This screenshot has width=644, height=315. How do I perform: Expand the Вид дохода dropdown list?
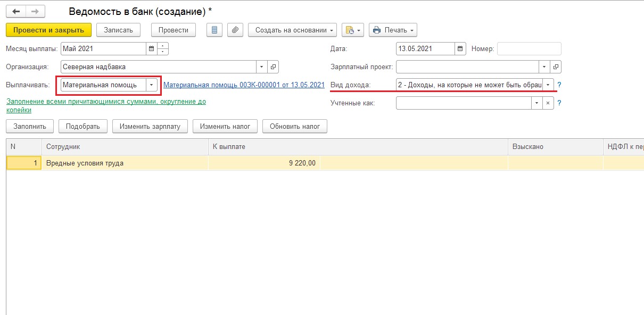[548, 85]
